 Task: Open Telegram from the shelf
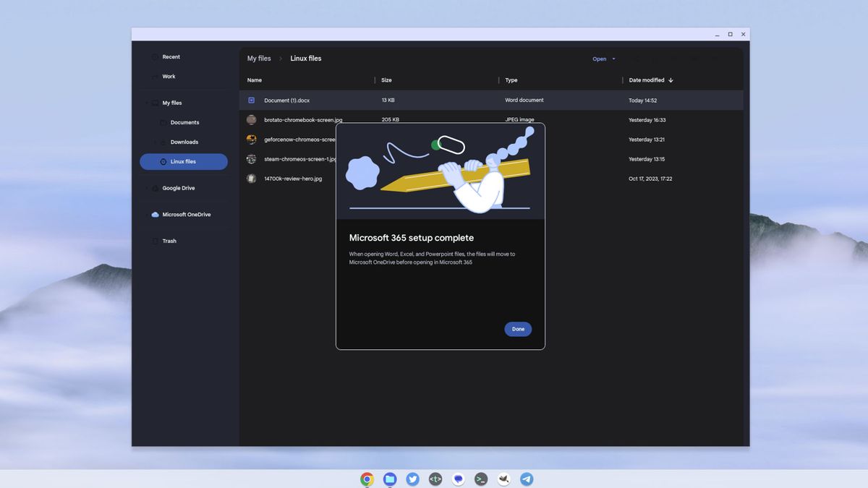(527, 479)
